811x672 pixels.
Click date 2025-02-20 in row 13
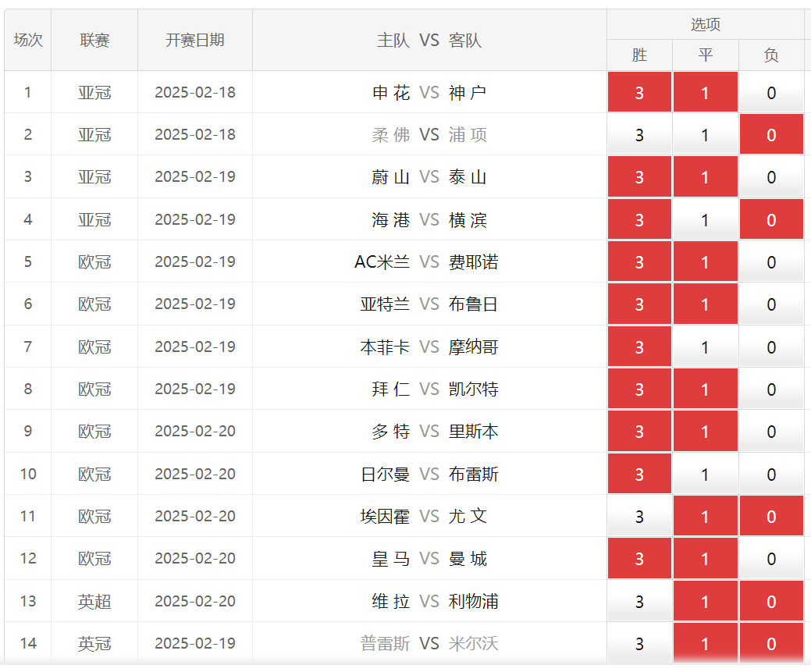tap(195, 602)
